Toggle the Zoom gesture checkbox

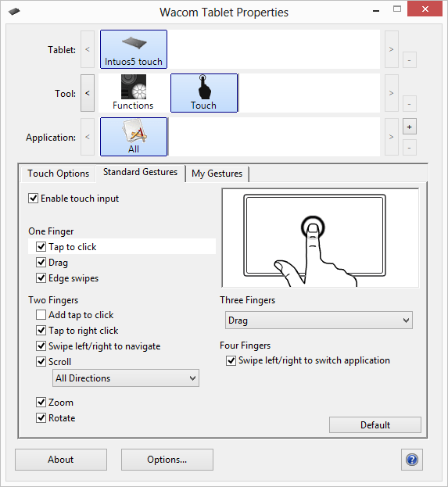[41, 403]
